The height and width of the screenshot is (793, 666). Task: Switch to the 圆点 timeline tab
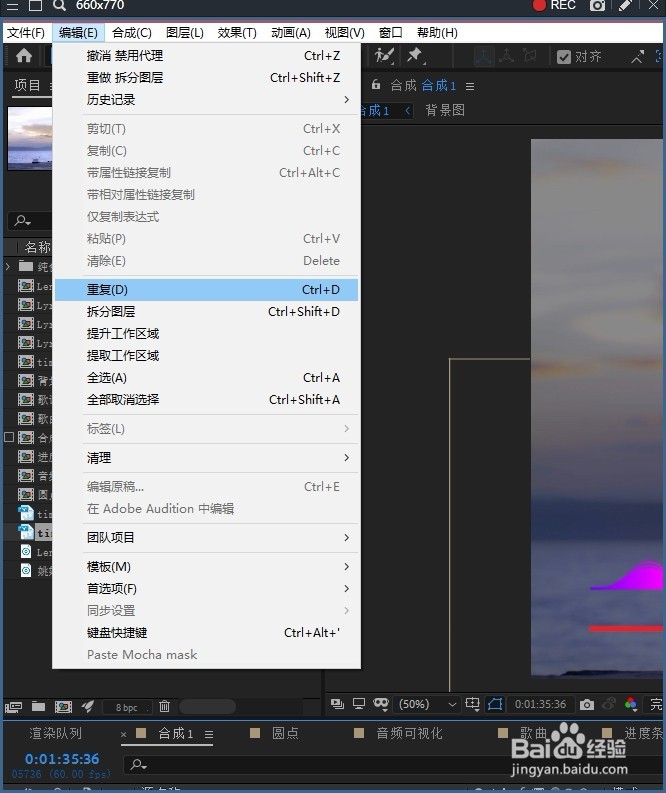[x=285, y=733]
